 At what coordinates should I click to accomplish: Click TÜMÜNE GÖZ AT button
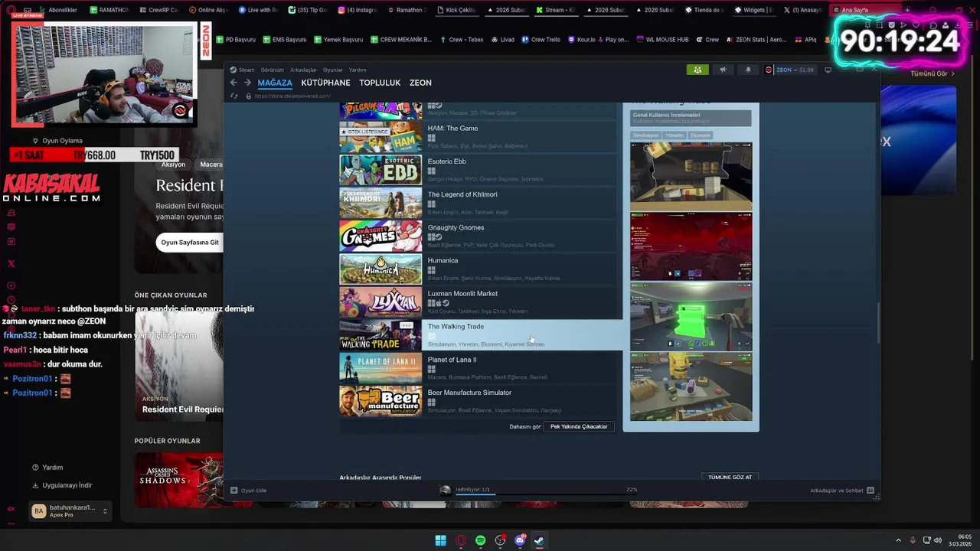click(730, 477)
